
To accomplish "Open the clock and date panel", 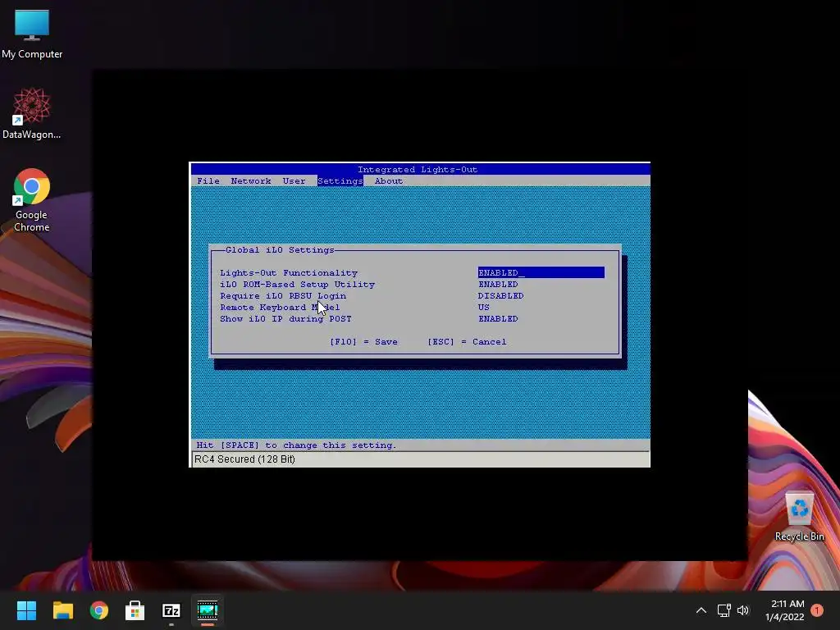I will click(785, 610).
